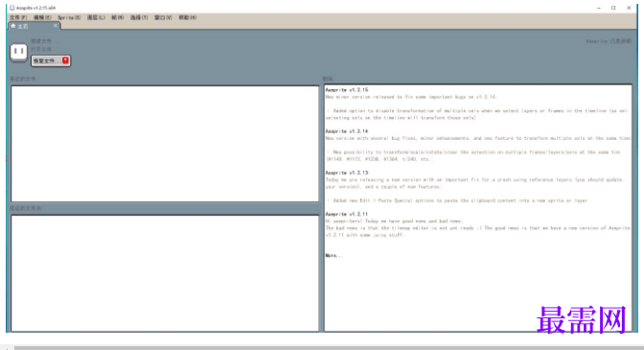Open the Aseprite v1.2.14 news headline
644x350 pixels.
347,131
